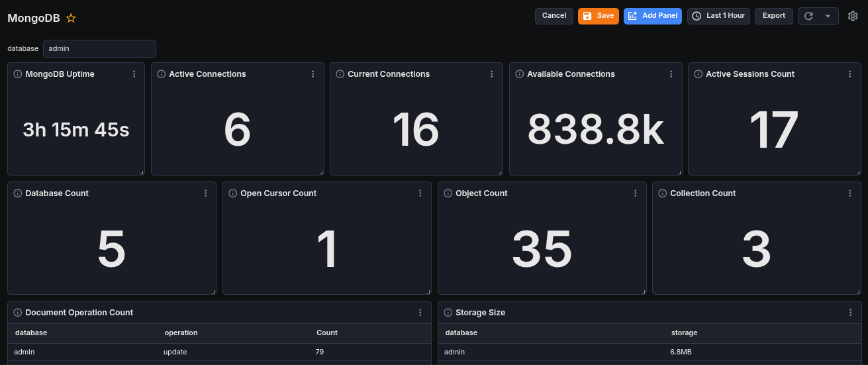The width and height of the screenshot is (868, 365).
Task: Open Document Operation Count panel menu
Action: tap(420, 313)
